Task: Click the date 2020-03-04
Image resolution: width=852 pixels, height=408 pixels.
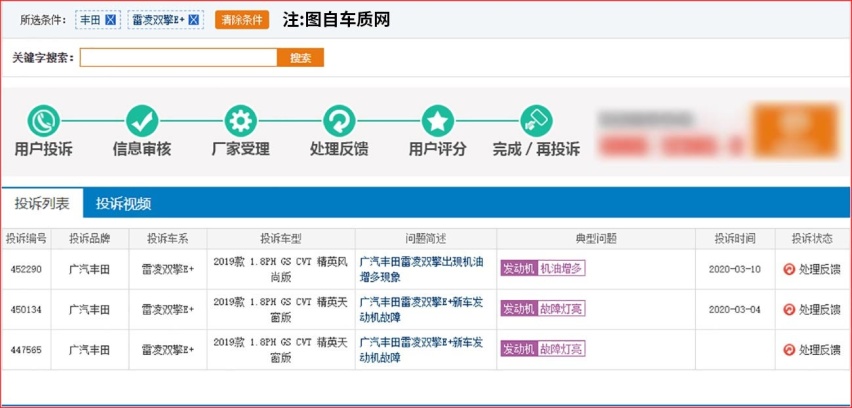Action: [735, 310]
